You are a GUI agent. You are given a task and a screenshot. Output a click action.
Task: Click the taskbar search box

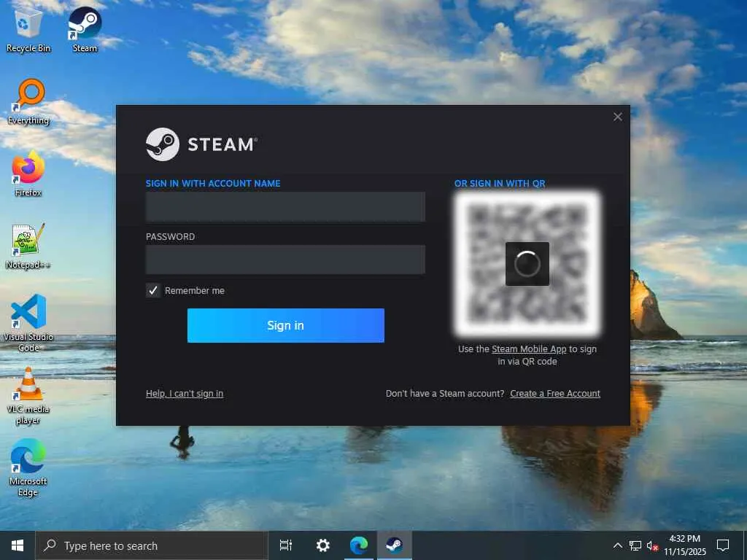[152, 545]
